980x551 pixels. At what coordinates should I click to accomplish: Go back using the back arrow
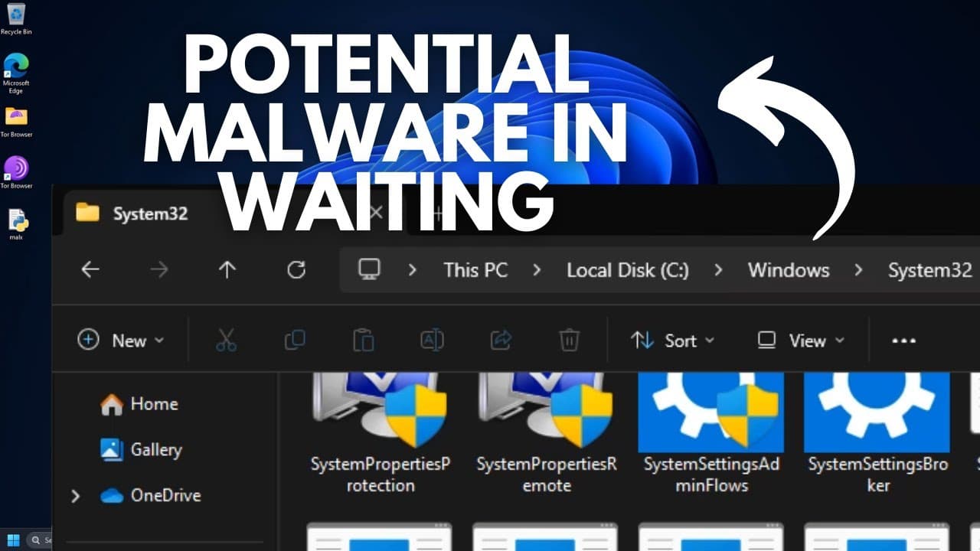[90, 269]
